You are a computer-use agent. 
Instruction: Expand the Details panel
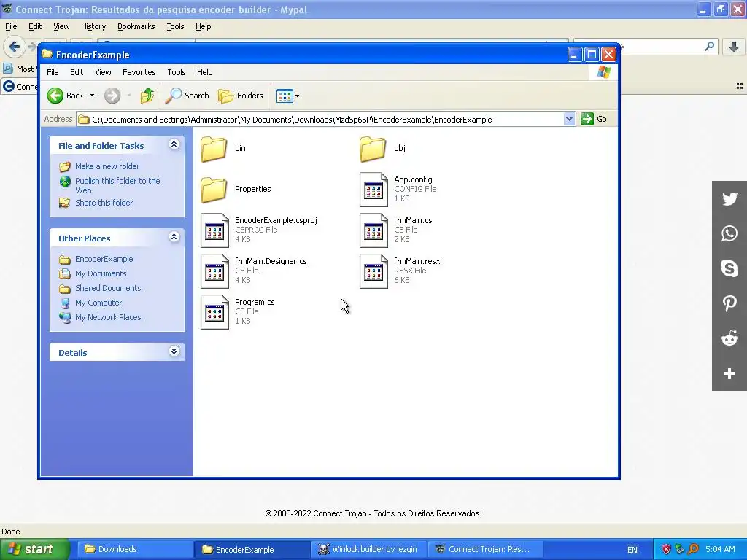coord(174,351)
